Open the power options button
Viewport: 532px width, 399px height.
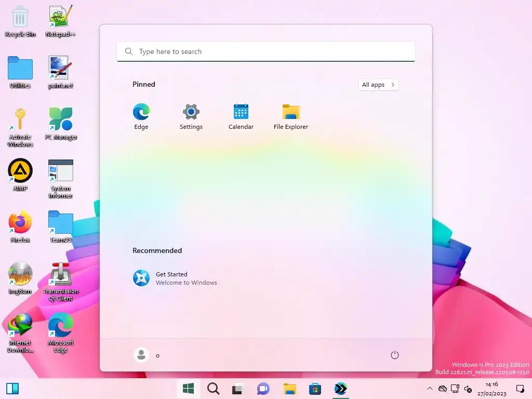point(395,355)
